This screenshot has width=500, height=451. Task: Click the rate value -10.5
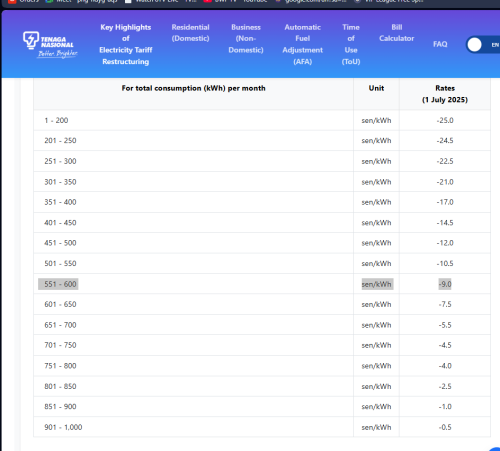445,264
